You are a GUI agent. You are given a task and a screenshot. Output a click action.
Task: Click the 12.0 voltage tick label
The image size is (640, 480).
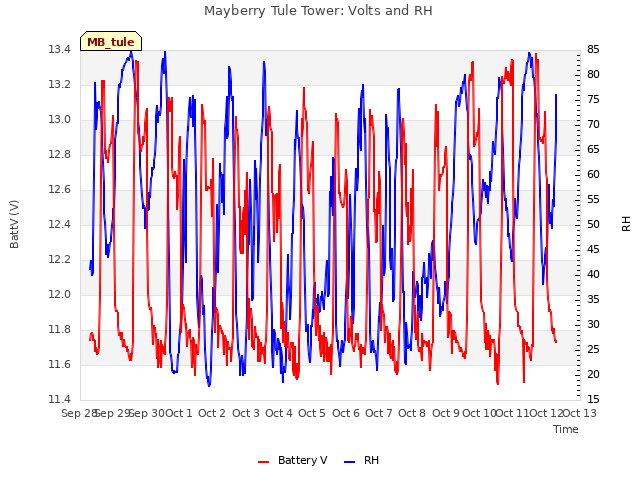pyautogui.click(x=59, y=295)
